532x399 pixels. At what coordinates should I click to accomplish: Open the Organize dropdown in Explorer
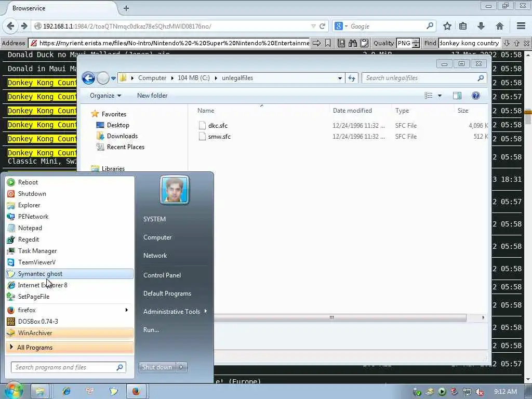(105, 96)
